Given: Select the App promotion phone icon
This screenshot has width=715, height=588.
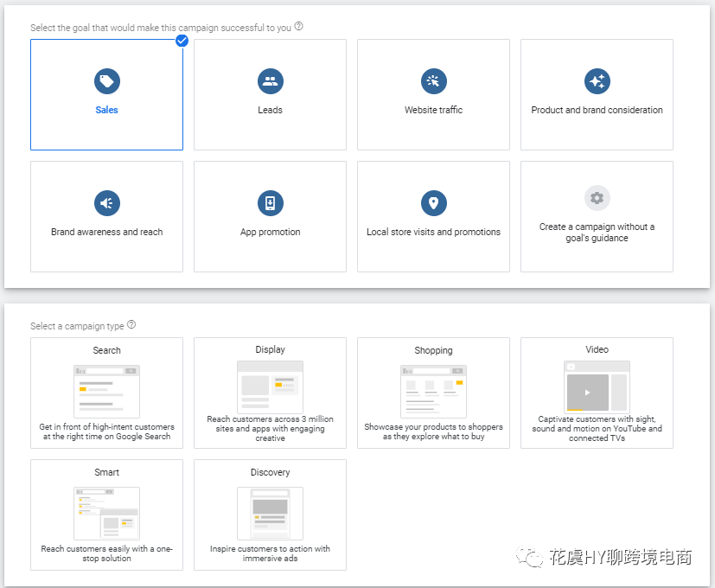Looking at the screenshot, I should [x=270, y=203].
